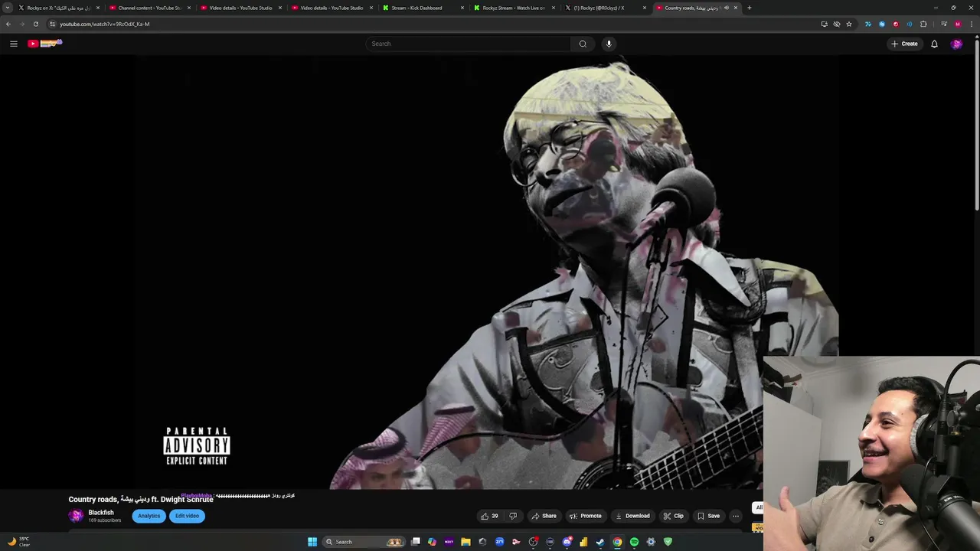Open File Explorer from taskbar

(465, 542)
